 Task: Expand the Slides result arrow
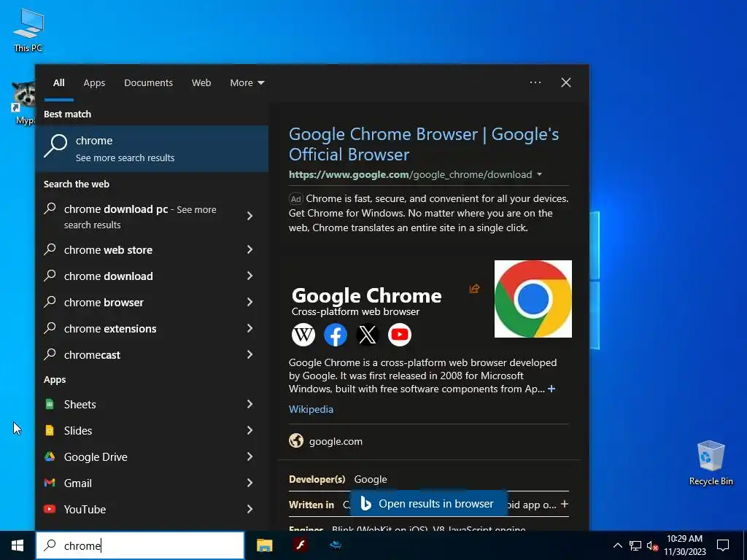click(250, 430)
